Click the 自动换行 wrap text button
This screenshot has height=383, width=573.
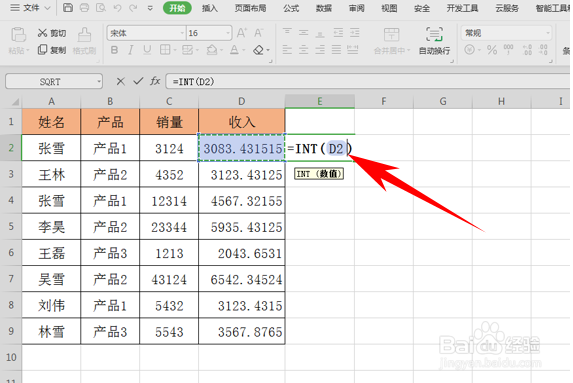[x=434, y=41]
